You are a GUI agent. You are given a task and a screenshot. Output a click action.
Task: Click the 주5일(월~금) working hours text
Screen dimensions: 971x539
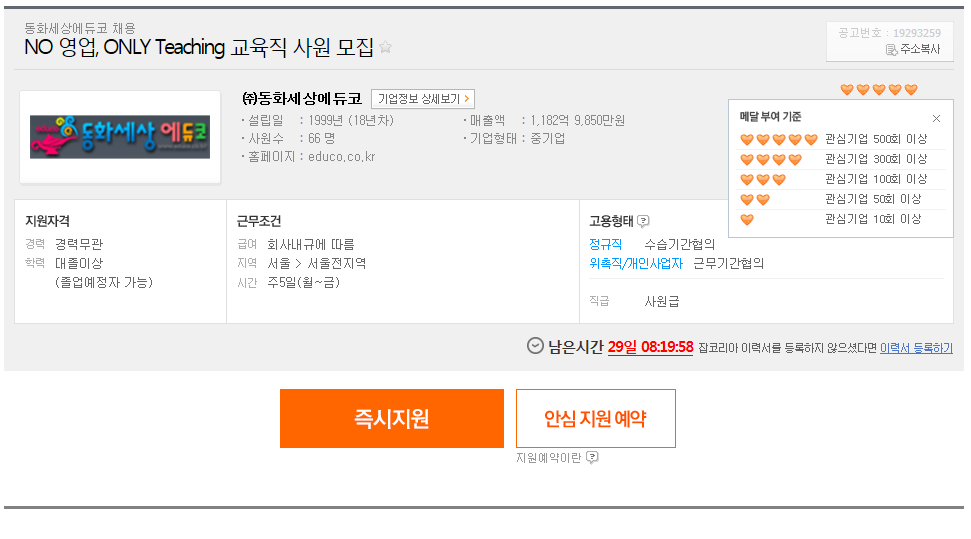[303, 283]
